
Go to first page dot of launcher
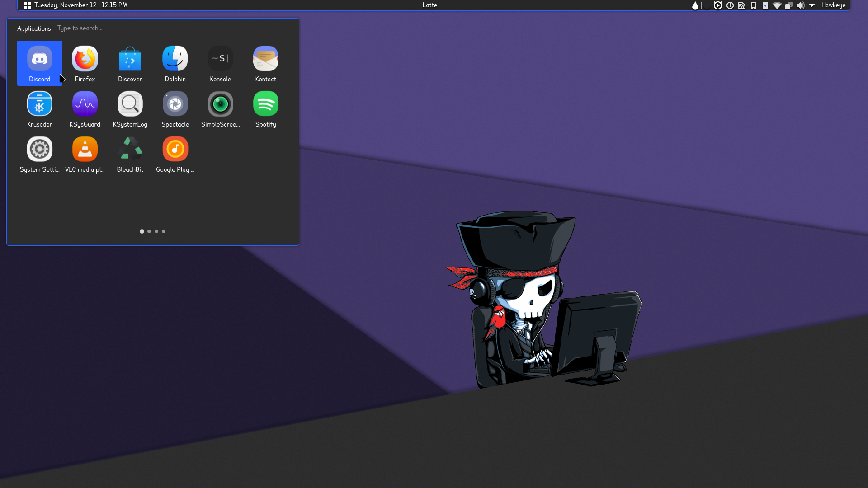pos(142,231)
